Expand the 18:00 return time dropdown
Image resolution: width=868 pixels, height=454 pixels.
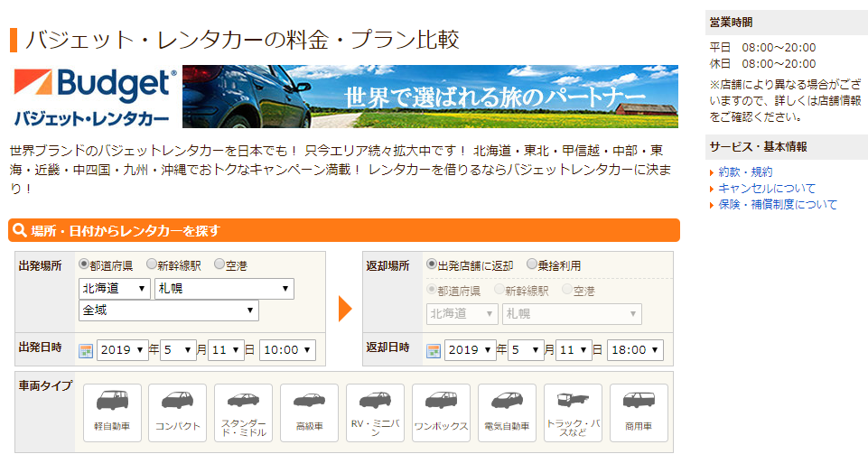point(635,350)
